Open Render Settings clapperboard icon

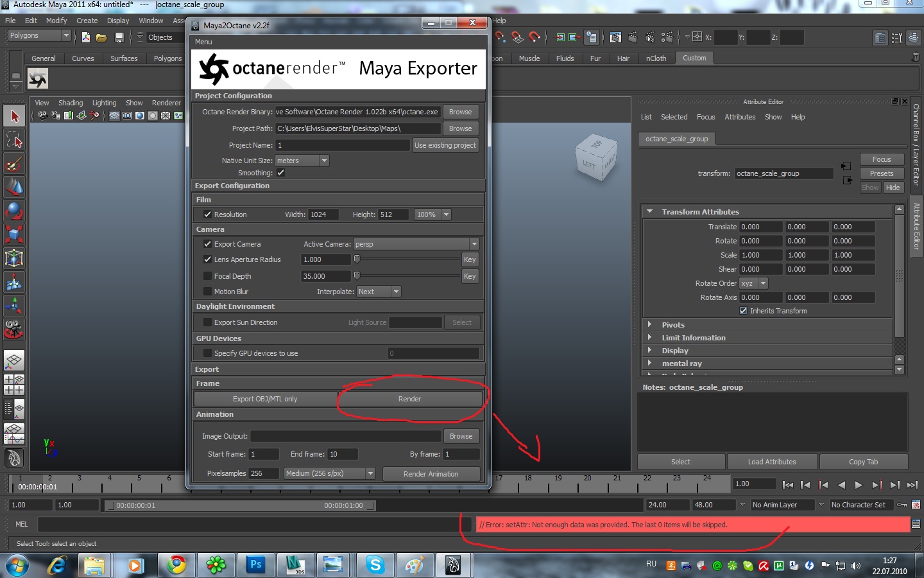667,37
